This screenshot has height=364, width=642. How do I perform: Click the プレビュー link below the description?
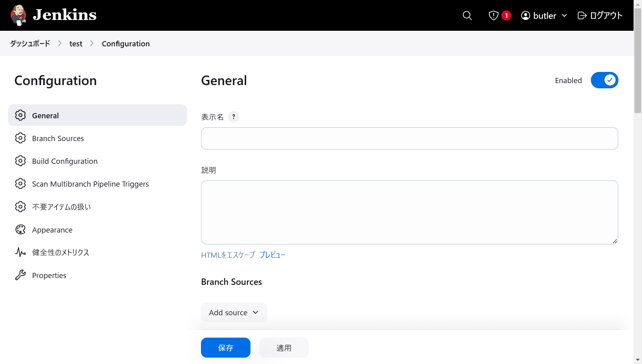point(272,255)
